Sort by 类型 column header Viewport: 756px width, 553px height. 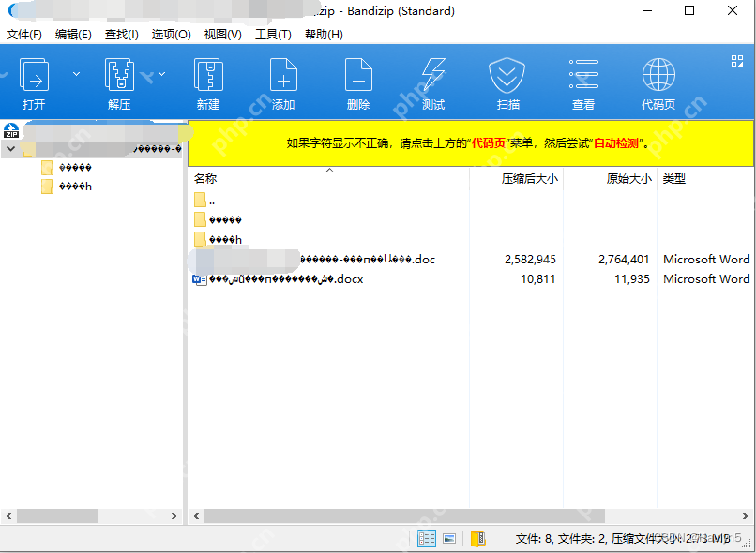pos(706,179)
